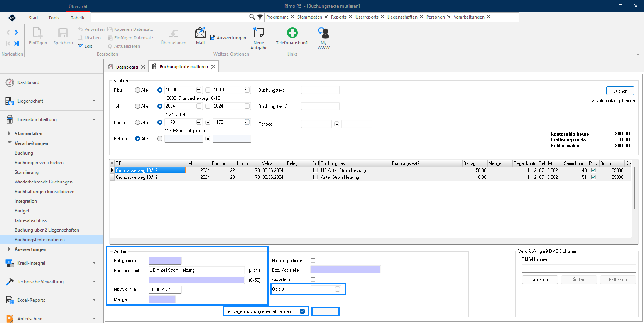Uncheck bei Gegenbuchung ebenfalls ändern
Viewport: 644px width, 323px height.
(302, 311)
